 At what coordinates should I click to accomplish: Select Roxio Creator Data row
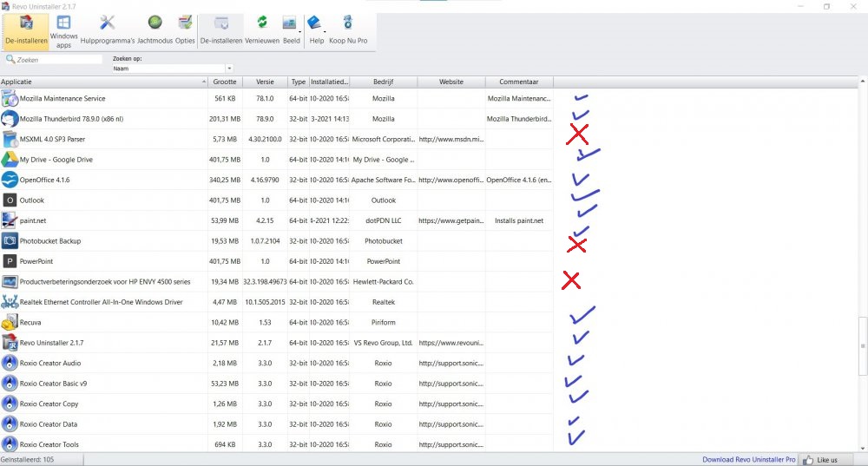tap(277, 424)
